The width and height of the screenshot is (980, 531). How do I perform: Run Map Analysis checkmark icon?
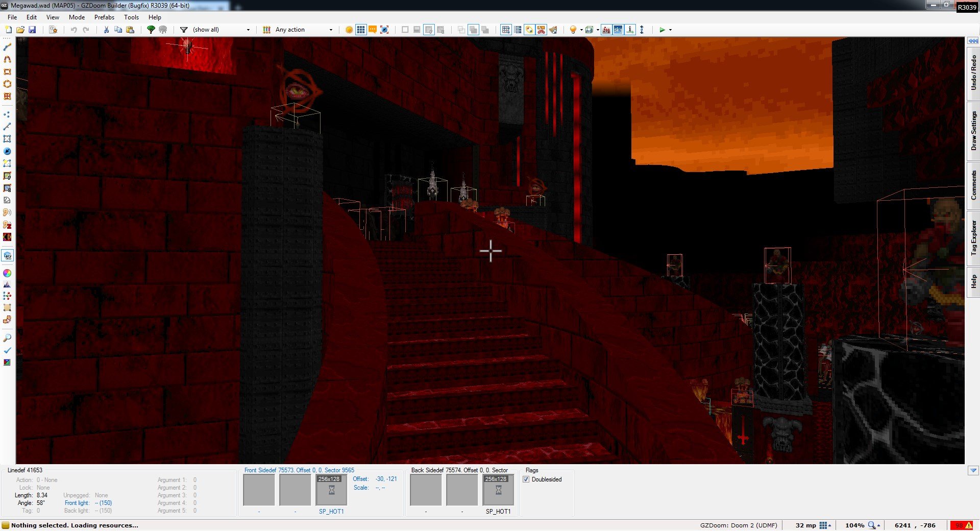[7, 350]
